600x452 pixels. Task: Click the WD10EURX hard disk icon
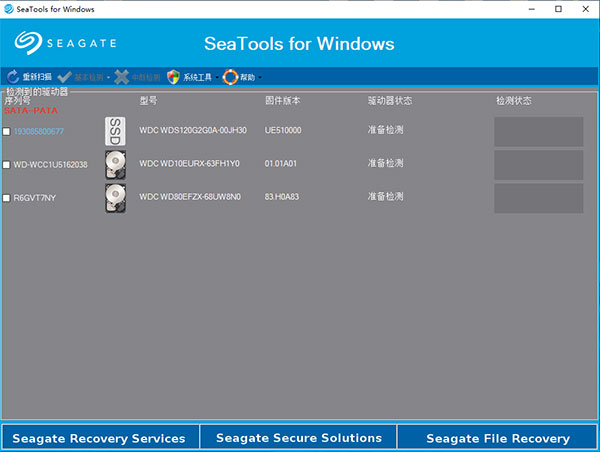(x=115, y=164)
